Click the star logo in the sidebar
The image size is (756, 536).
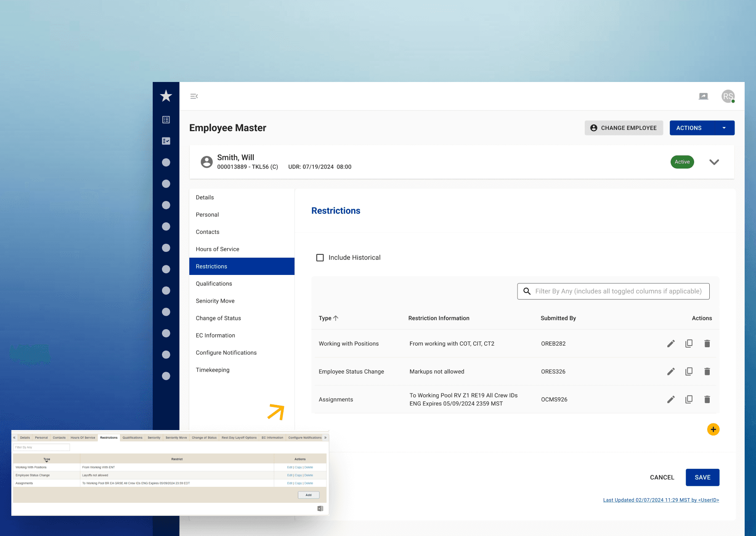pyautogui.click(x=166, y=96)
